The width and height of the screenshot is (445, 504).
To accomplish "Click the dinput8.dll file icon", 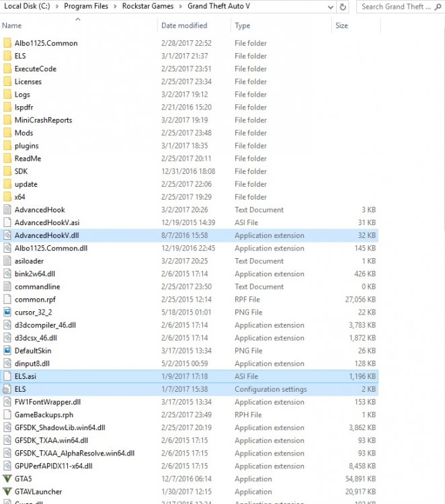I will (x=7, y=364).
